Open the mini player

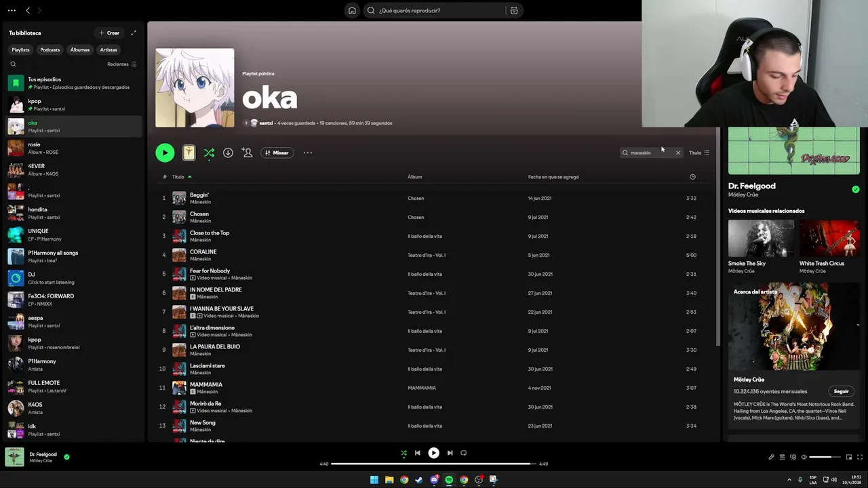click(848, 457)
